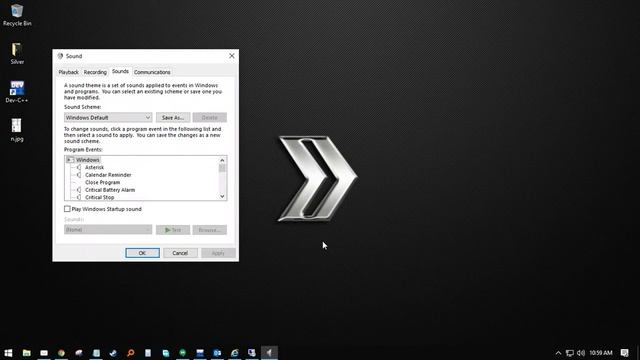Select the Asterisk program event
The image size is (640, 360).
coord(94,167)
